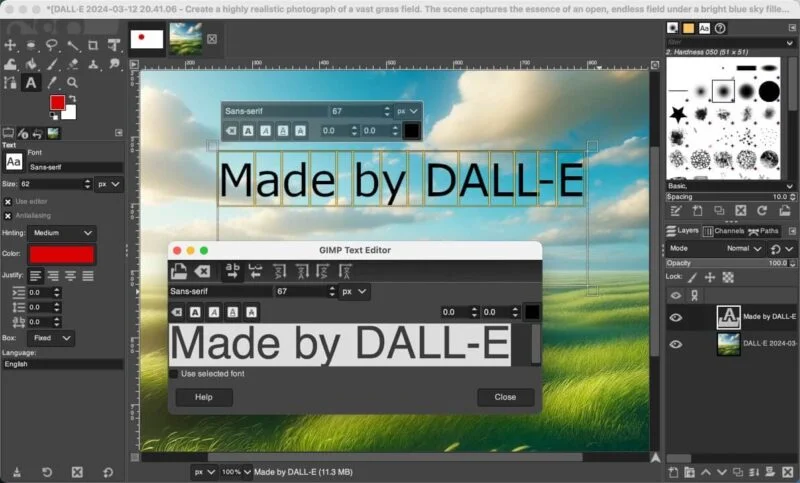Click the Close button in Text Editor
Screen dimensions: 800x483
pos(505,397)
